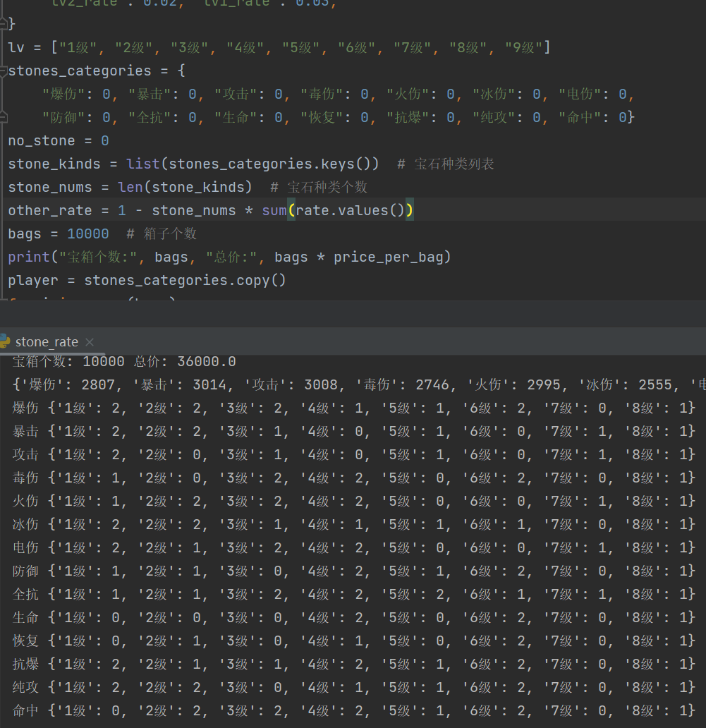The image size is (706, 728).
Task: Click fold end marker beside closing brace
Action: point(4,24)
